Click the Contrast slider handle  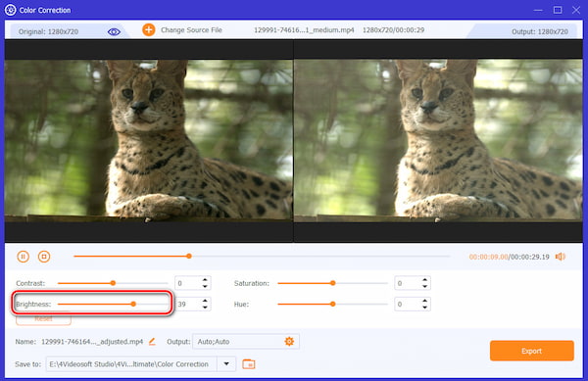(x=113, y=283)
